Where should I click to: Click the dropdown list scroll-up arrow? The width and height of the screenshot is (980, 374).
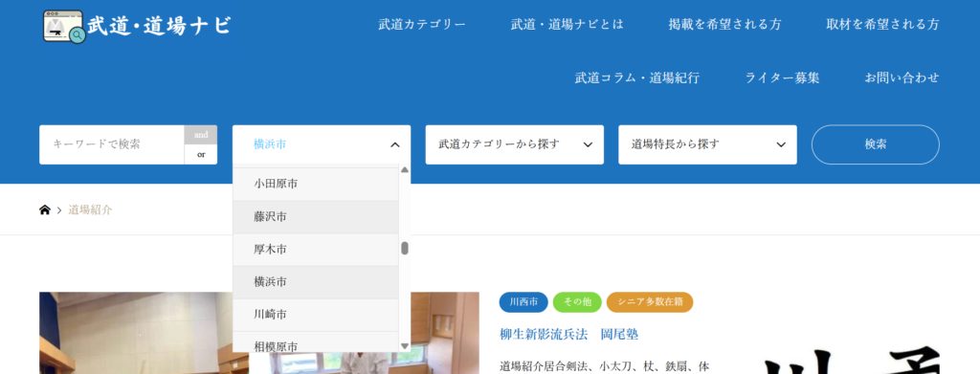coord(405,170)
